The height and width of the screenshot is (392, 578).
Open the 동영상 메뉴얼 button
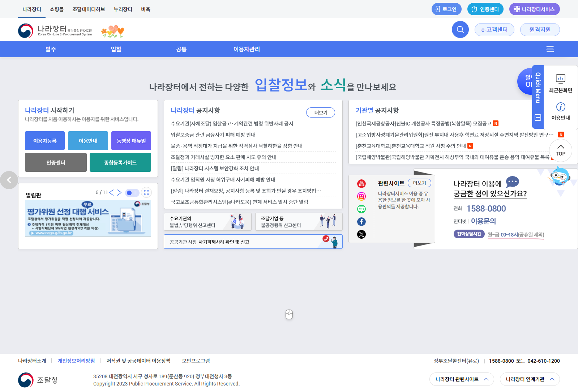click(x=131, y=141)
